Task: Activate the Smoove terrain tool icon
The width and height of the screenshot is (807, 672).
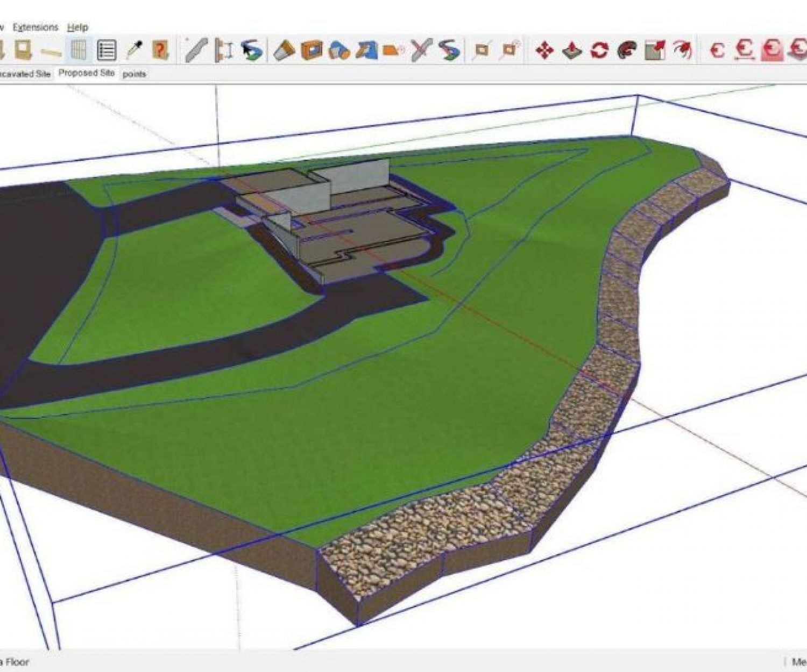Action: [x=572, y=49]
